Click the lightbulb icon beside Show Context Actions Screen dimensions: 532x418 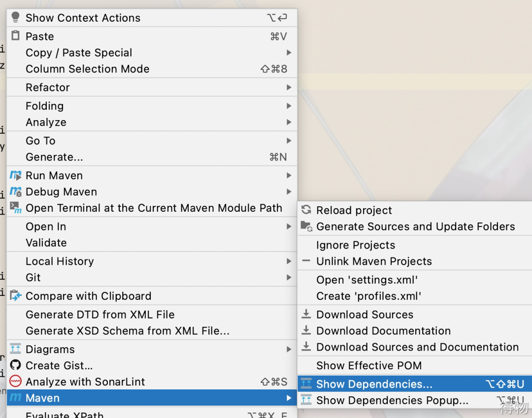pyautogui.click(x=15, y=17)
